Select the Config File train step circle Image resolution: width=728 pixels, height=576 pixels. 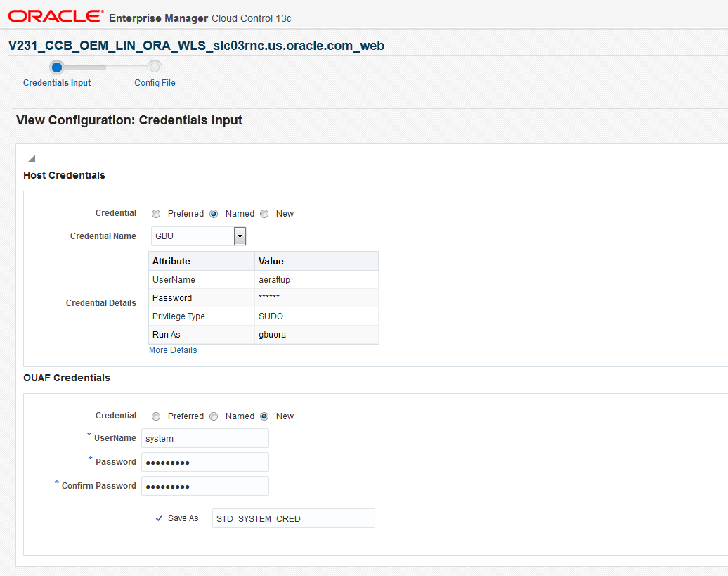(155, 68)
